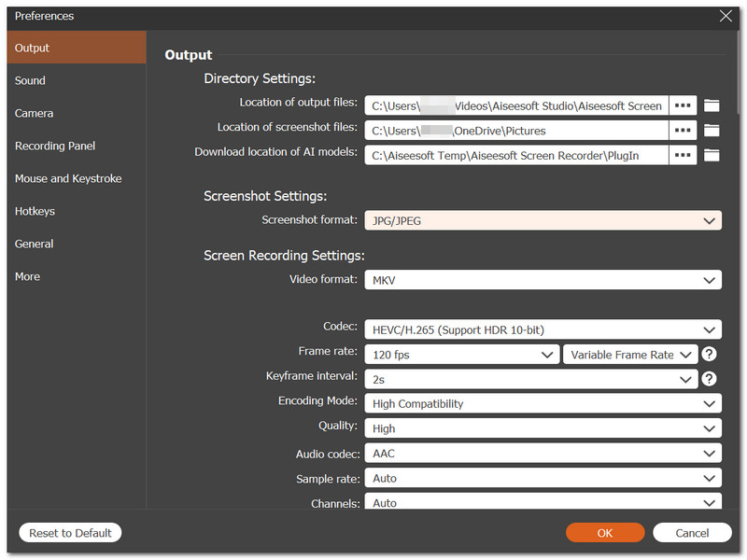747x560 pixels.
Task: Click the AI models download path field
Action: tap(516, 155)
